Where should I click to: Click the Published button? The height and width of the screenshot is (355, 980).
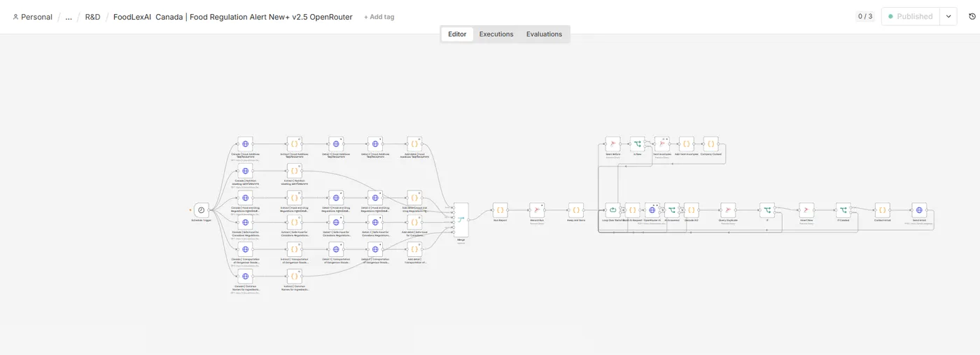tap(910, 16)
